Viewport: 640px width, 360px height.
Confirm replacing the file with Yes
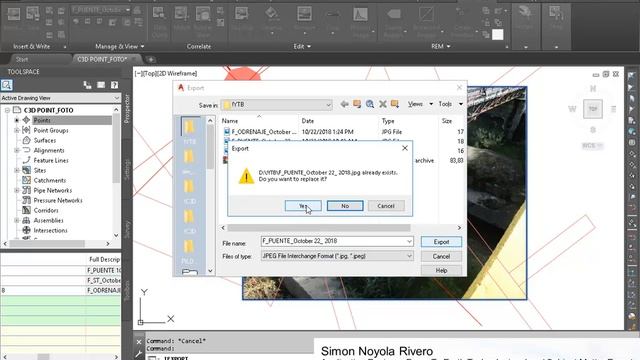303,206
